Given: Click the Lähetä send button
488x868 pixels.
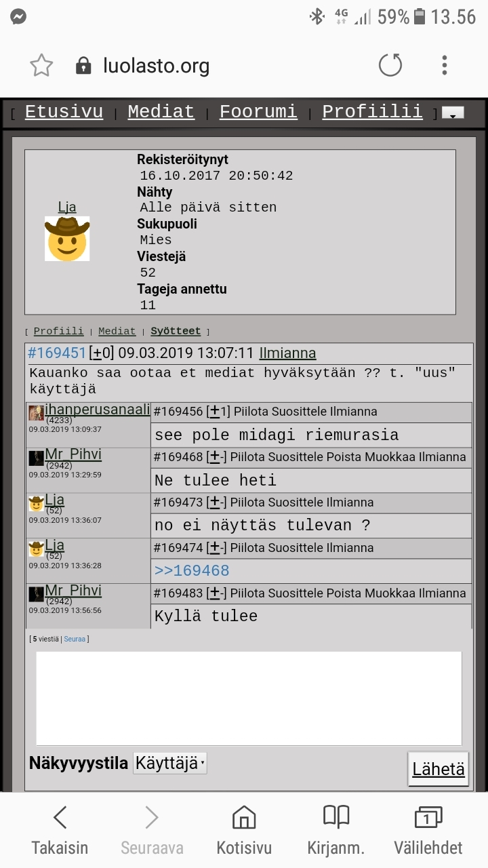Looking at the screenshot, I should 439,769.
